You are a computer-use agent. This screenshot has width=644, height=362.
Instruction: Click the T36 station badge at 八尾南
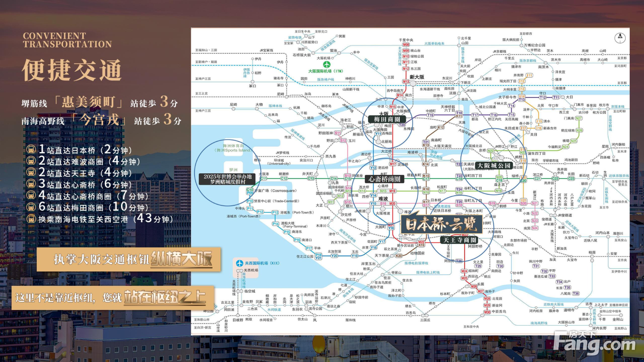coord(575,293)
